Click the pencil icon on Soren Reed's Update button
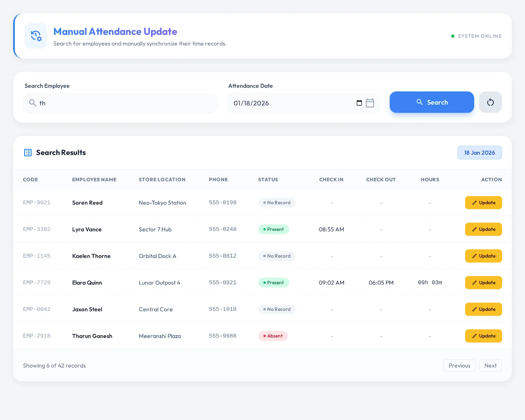 [x=474, y=202]
